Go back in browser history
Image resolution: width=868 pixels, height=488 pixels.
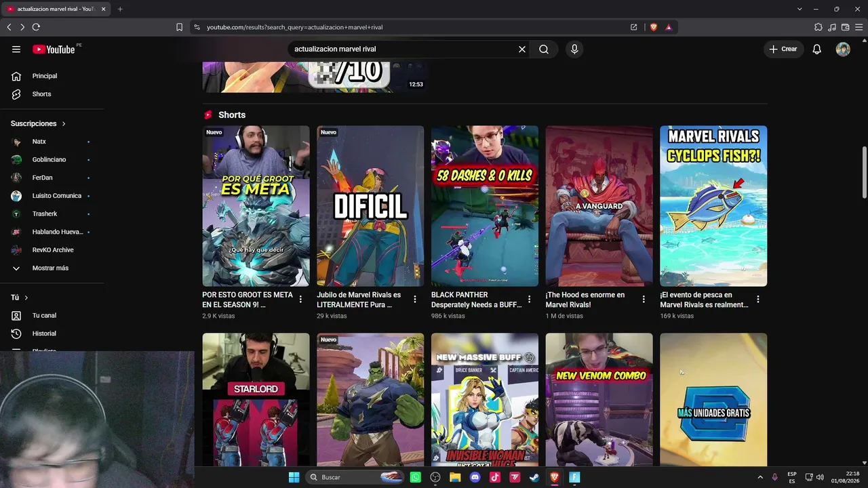click(x=9, y=27)
